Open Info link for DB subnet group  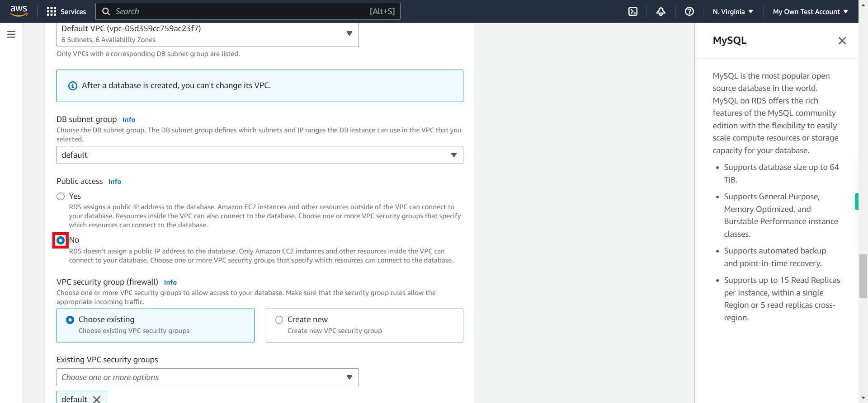coord(129,120)
